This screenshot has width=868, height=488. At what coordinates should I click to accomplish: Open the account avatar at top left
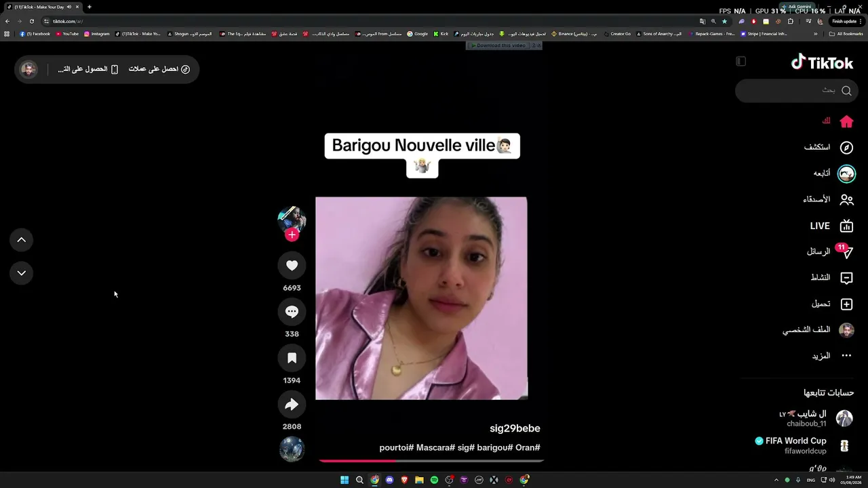pyautogui.click(x=28, y=69)
